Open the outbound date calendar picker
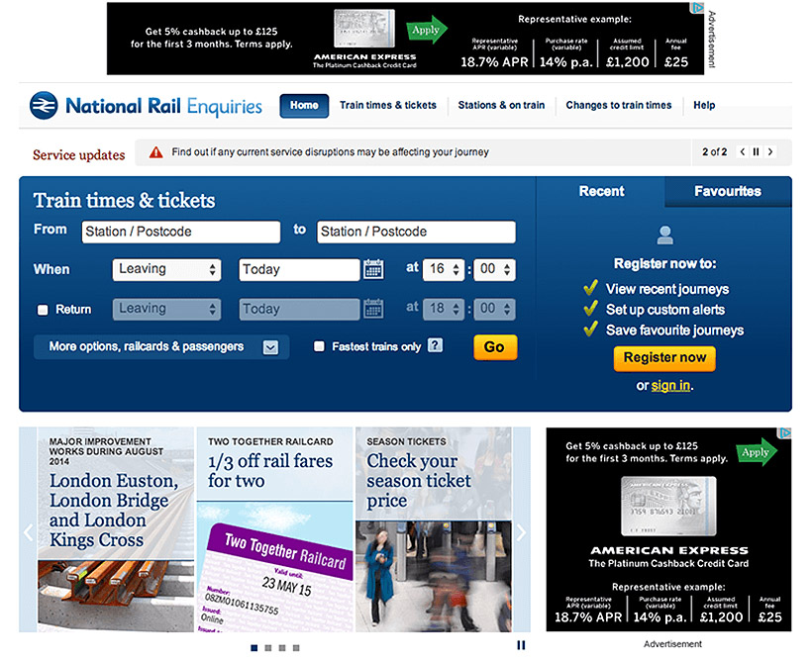The width and height of the screenshot is (812, 662). 373,270
